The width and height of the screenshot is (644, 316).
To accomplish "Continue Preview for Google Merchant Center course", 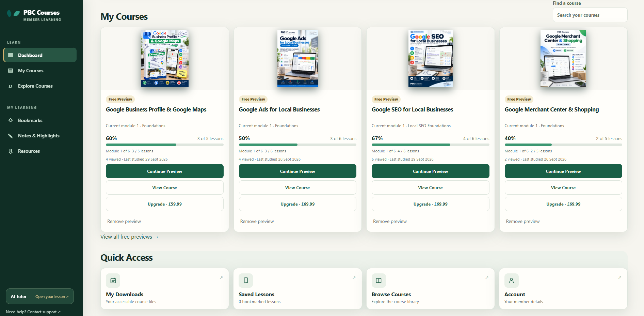I will (563, 171).
